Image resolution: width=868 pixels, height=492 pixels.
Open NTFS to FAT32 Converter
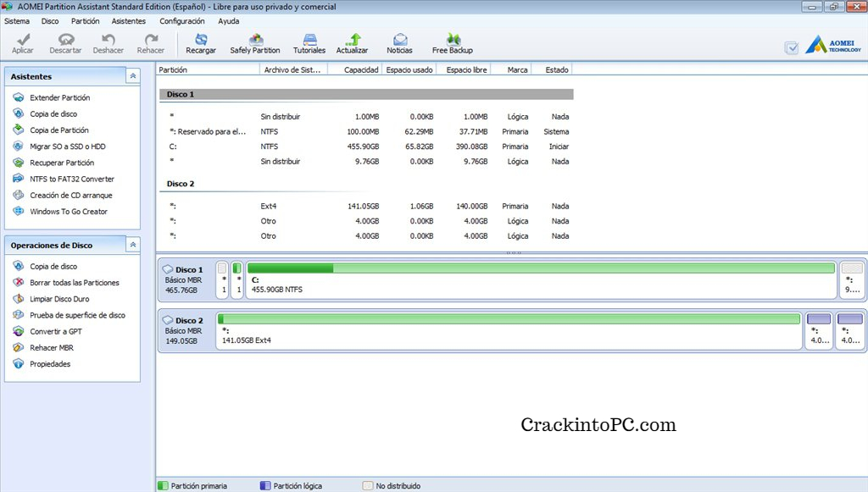72,180
